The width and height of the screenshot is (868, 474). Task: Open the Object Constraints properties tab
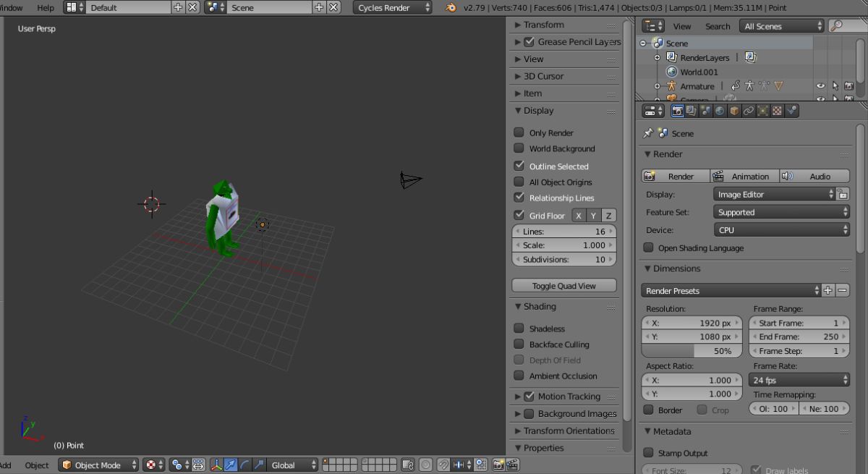click(x=749, y=111)
